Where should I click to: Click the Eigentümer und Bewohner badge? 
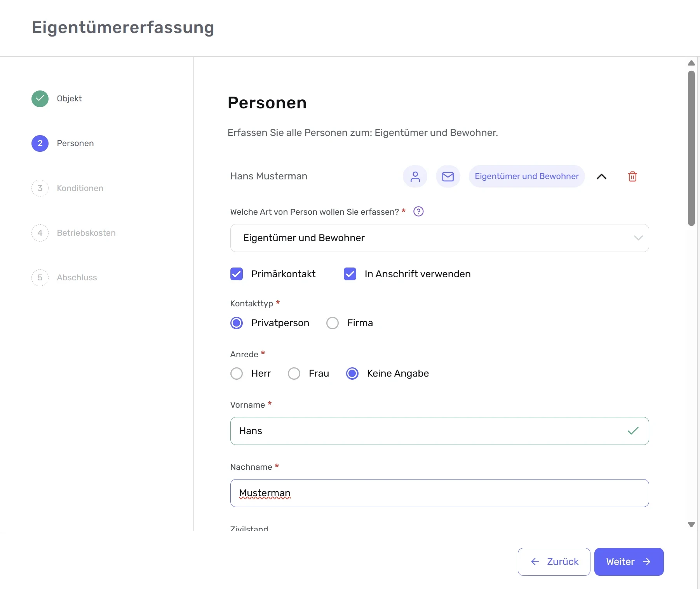[x=527, y=176]
